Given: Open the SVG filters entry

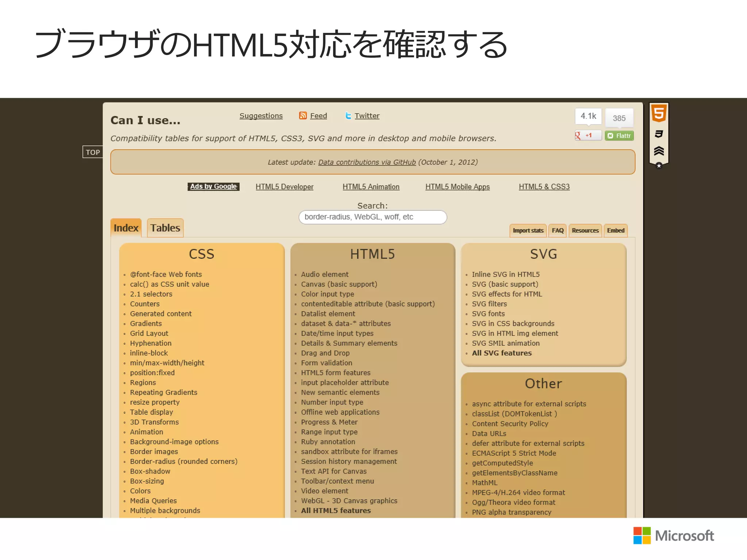Looking at the screenshot, I should 489,304.
